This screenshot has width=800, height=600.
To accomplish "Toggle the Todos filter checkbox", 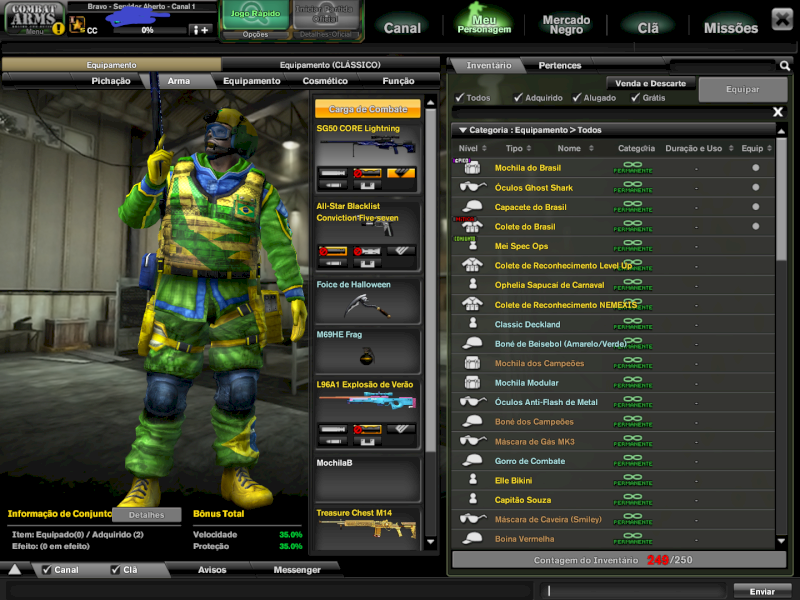I will coord(460,97).
